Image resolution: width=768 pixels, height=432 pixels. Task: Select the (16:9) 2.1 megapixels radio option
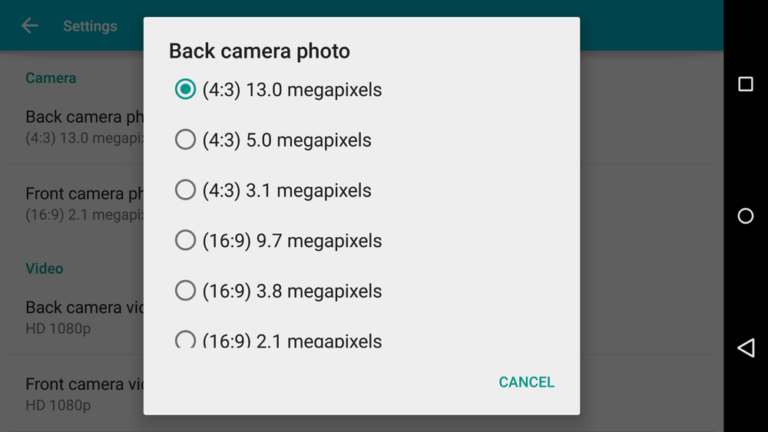185,340
